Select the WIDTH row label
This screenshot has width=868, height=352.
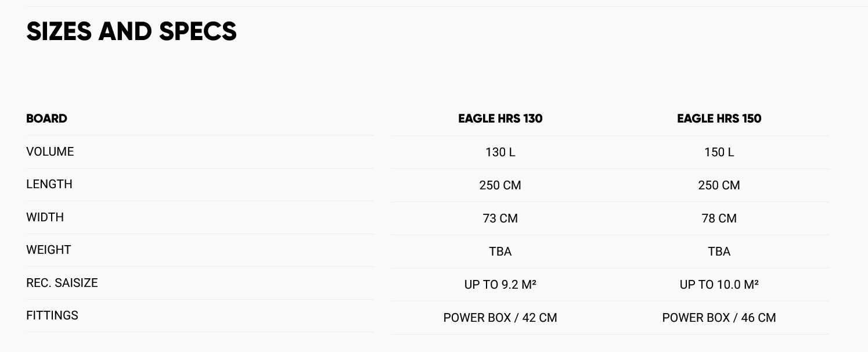point(45,217)
